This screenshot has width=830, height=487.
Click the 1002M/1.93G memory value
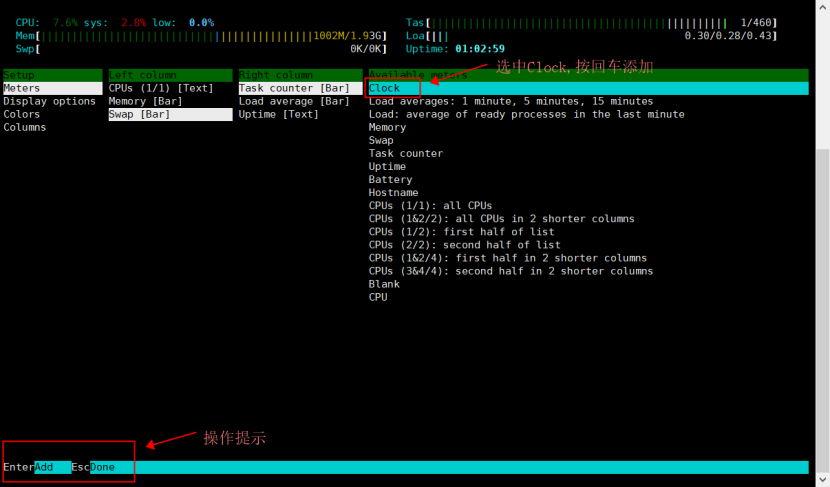point(347,36)
